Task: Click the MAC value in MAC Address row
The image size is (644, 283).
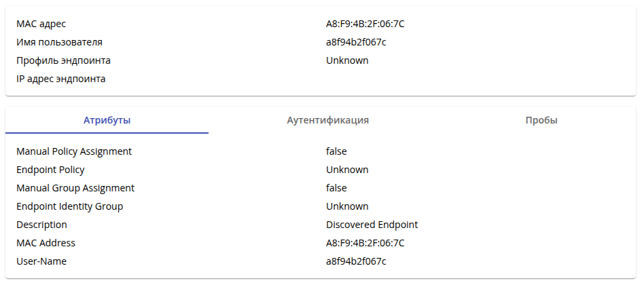Action: coord(365,243)
